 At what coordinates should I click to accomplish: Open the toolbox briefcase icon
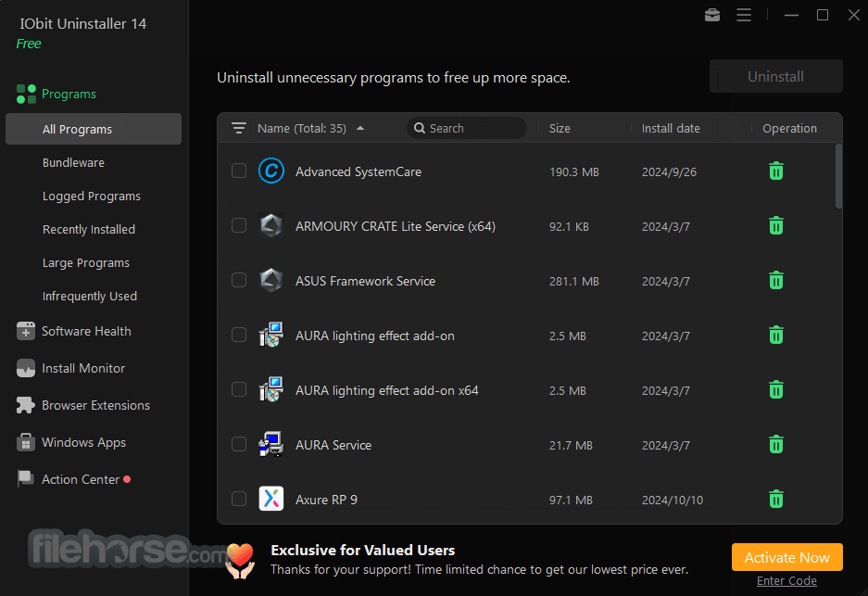tap(711, 15)
